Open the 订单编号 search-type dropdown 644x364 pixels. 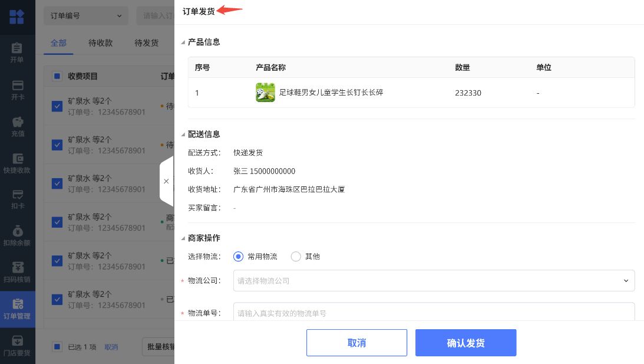coord(86,16)
